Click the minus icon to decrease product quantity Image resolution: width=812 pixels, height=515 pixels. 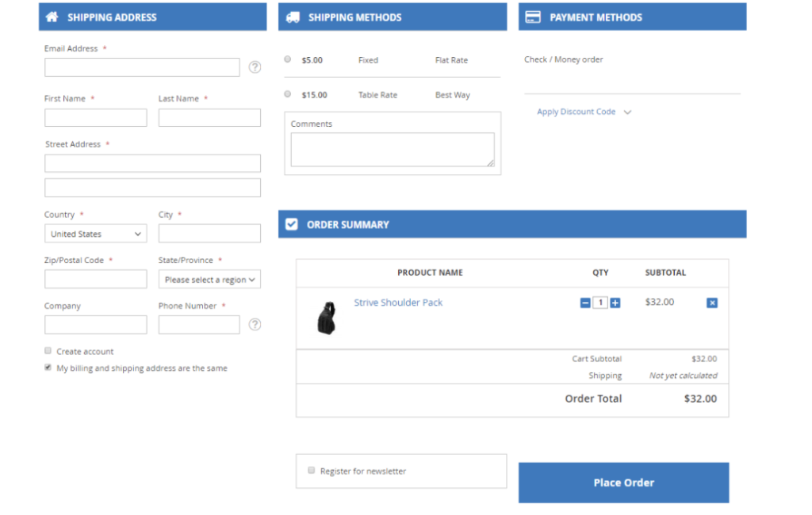[584, 303]
